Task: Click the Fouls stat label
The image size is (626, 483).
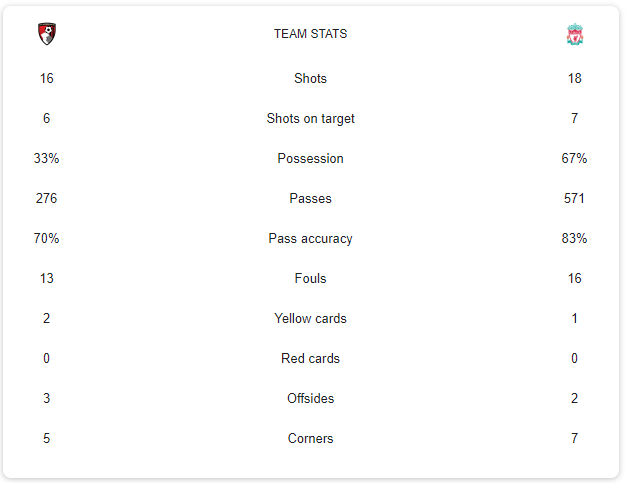Action: 311,278
